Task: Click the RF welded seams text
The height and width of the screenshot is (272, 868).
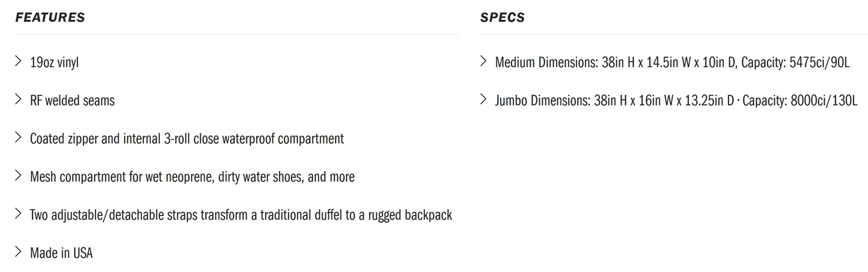Action: coord(72,100)
